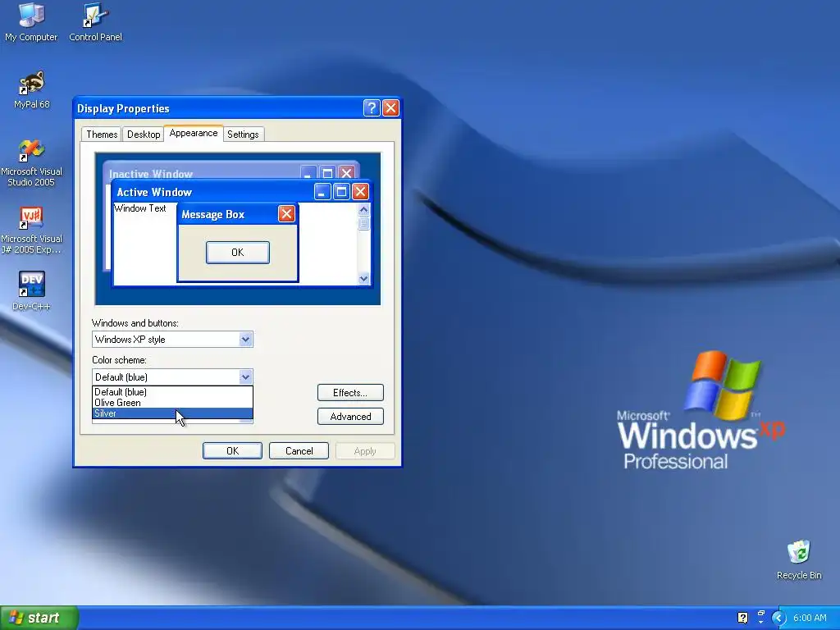The width and height of the screenshot is (840, 630).
Task: Expand hidden tray icons with arrow
Action: (x=779, y=618)
